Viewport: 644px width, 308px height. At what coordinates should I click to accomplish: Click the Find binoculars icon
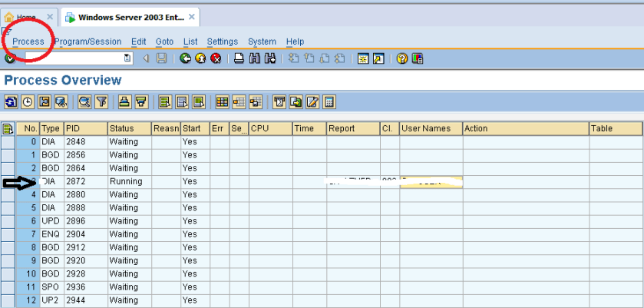255,58
